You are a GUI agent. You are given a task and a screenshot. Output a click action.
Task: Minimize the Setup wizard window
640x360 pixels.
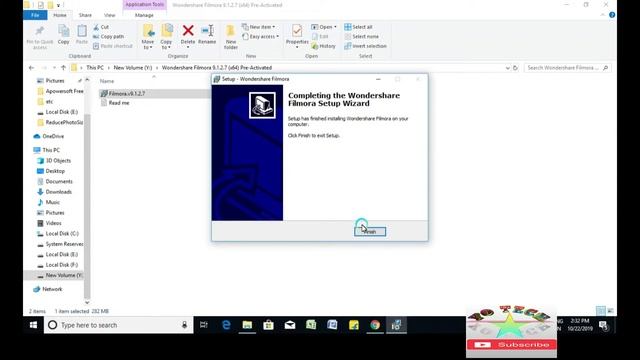378,79
